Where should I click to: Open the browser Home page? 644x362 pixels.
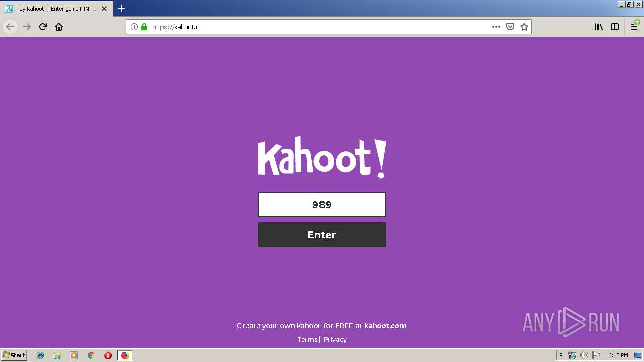(59, 27)
